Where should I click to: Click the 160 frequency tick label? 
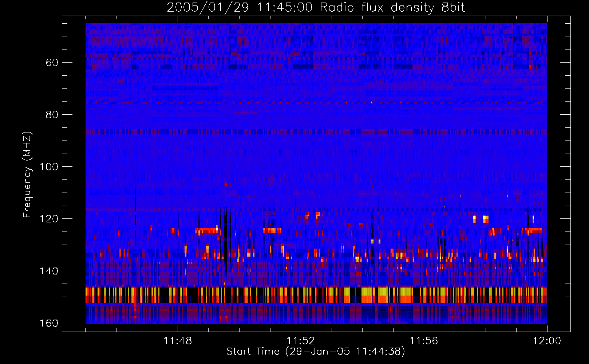(x=49, y=323)
